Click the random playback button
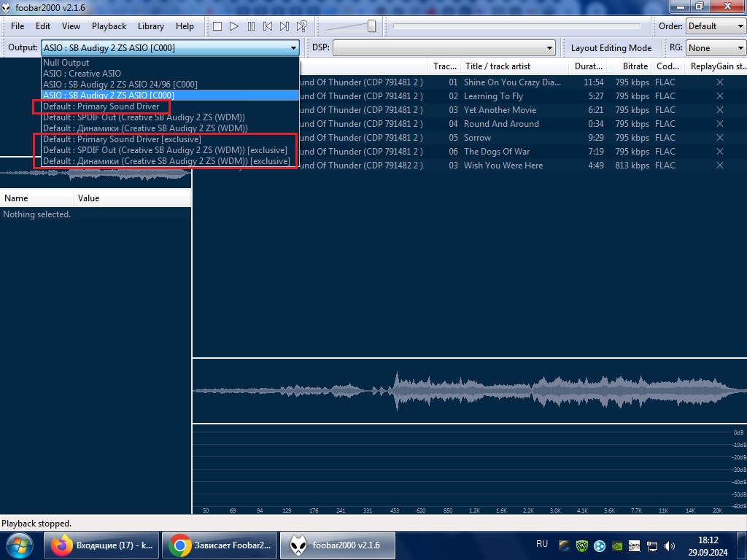 click(301, 26)
